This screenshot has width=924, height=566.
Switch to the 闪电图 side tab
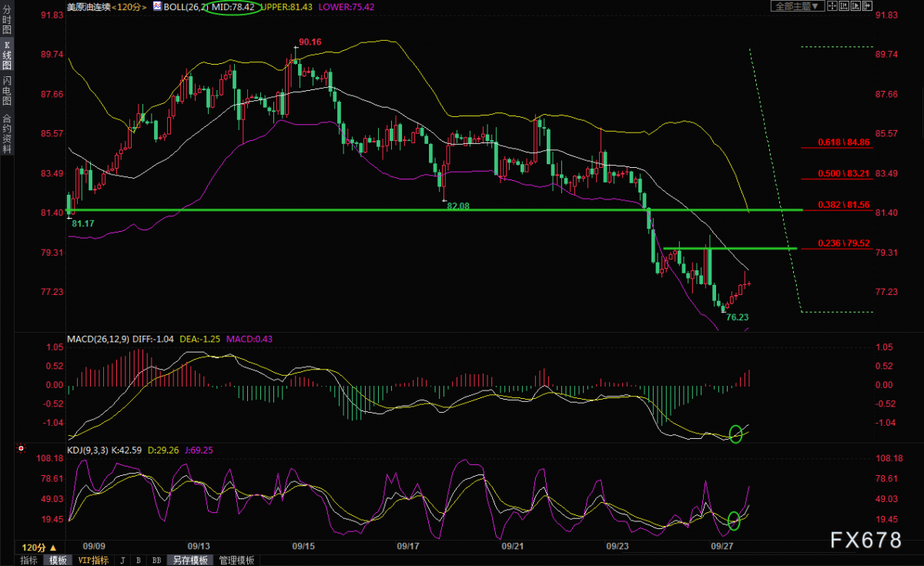(x=7, y=91)
